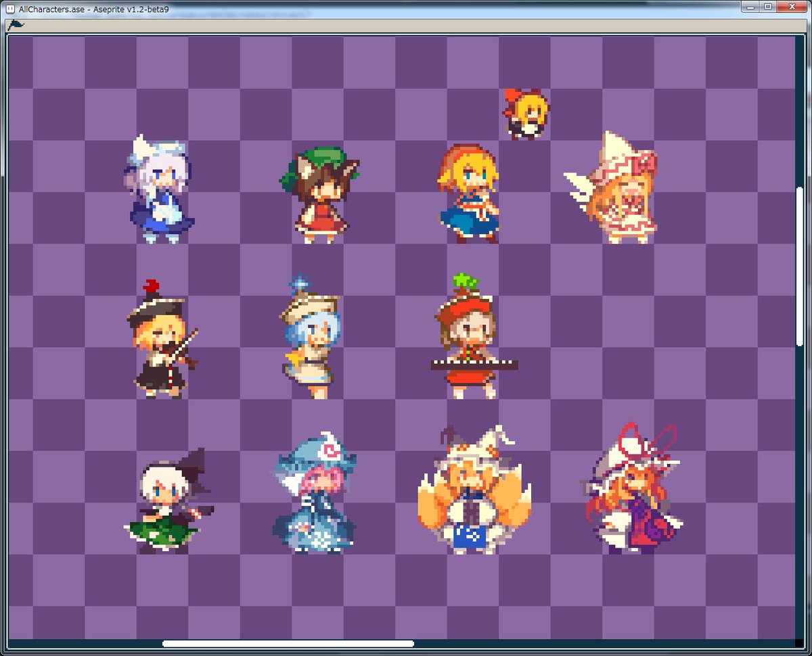This screenshot has width=812, height=656.
Task: Click the horizontal scrollbar thumb at bottom
Action: (288, 644)
